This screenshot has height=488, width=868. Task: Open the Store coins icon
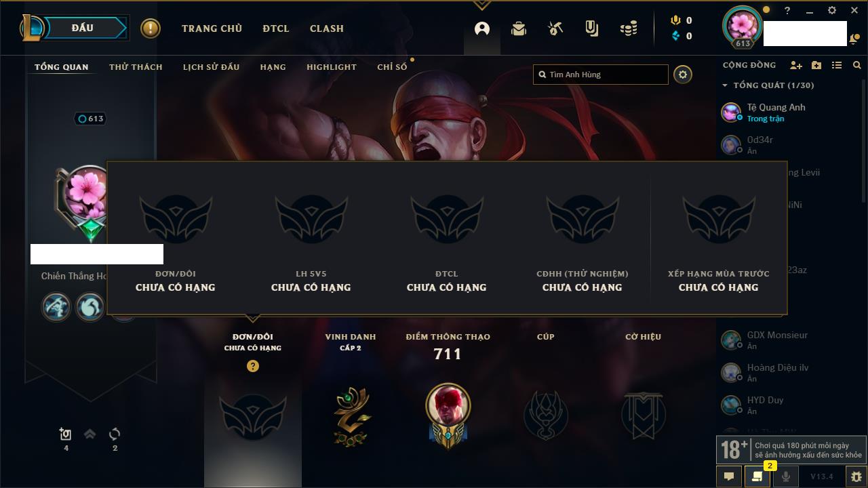(629, 28)
